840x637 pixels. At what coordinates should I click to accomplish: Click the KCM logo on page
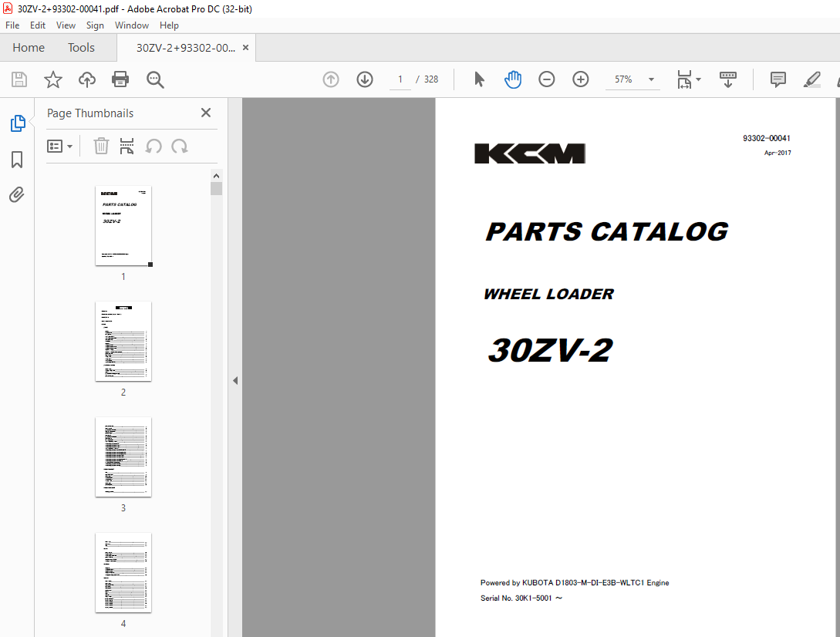click(530, 153)
